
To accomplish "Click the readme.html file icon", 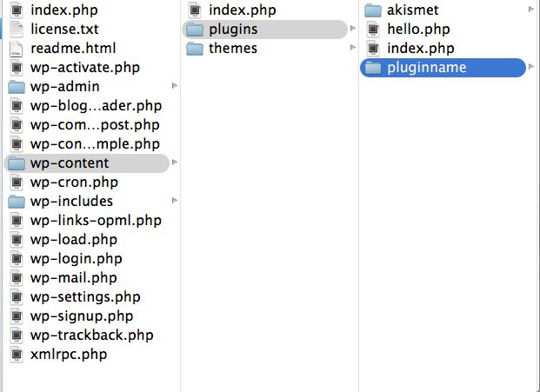I will 17,49.
